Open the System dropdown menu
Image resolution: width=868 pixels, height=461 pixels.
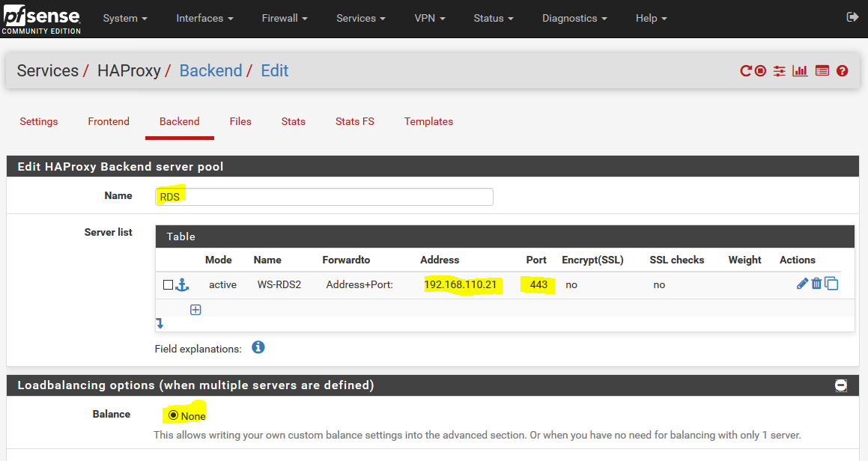pos(125,18)
